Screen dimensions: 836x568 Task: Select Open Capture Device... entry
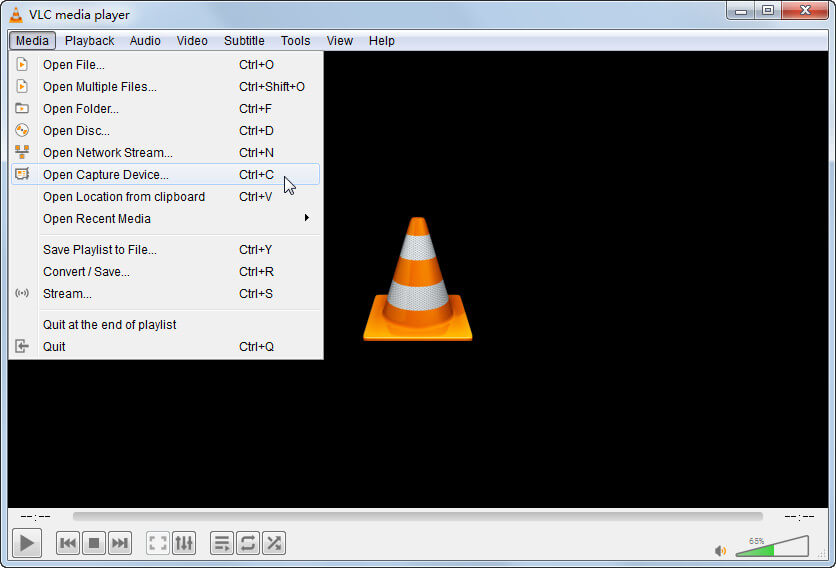pos(165,174)
